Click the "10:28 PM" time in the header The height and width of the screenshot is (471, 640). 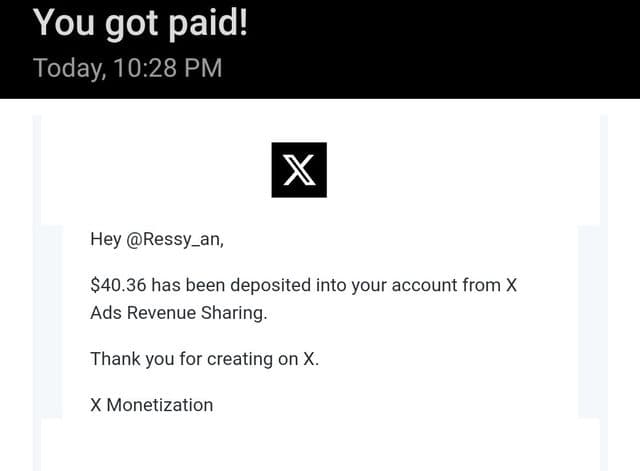pyautogui.click(x=168, y=68)
